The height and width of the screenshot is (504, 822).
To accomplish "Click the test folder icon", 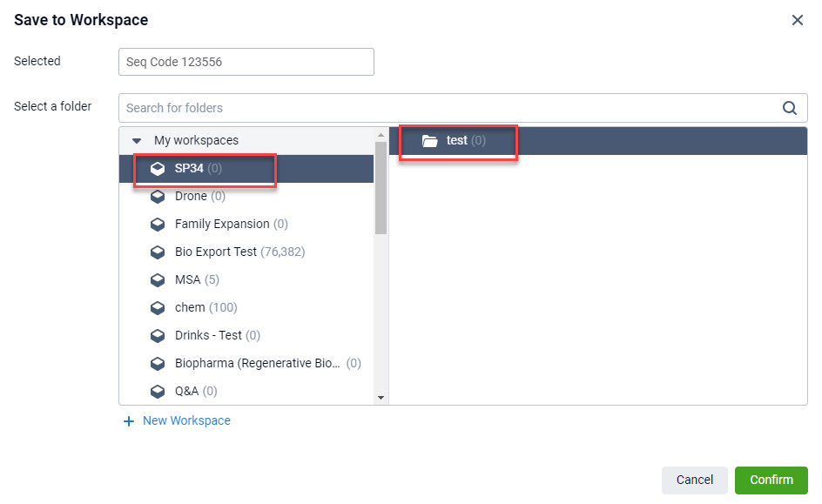I will tap(429, 141).
